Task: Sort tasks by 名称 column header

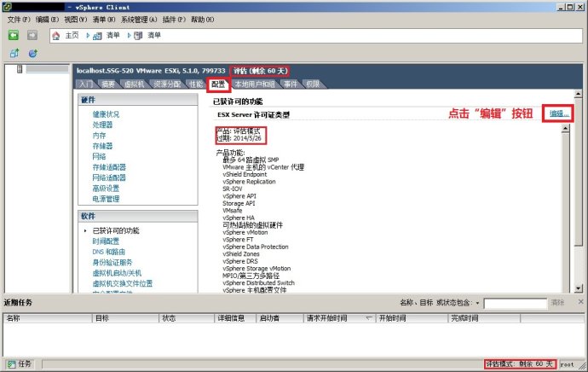Action: click(48, 318)
